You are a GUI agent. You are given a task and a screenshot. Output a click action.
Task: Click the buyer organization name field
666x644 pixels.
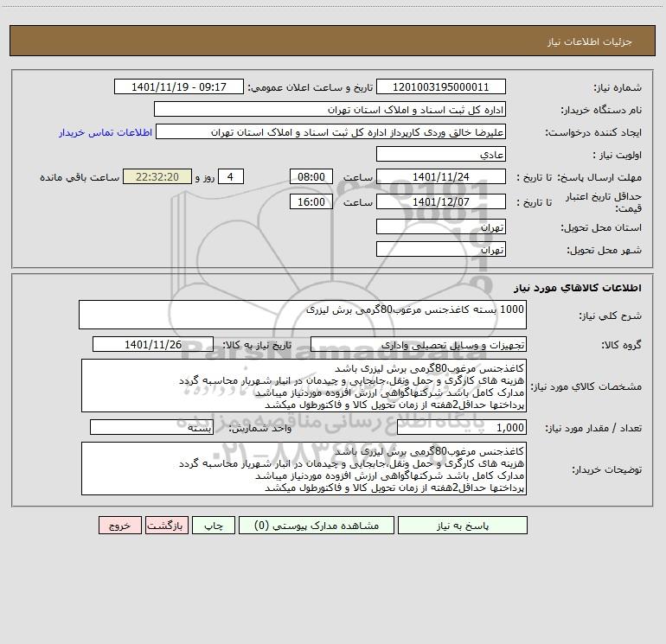click(330, 110)
